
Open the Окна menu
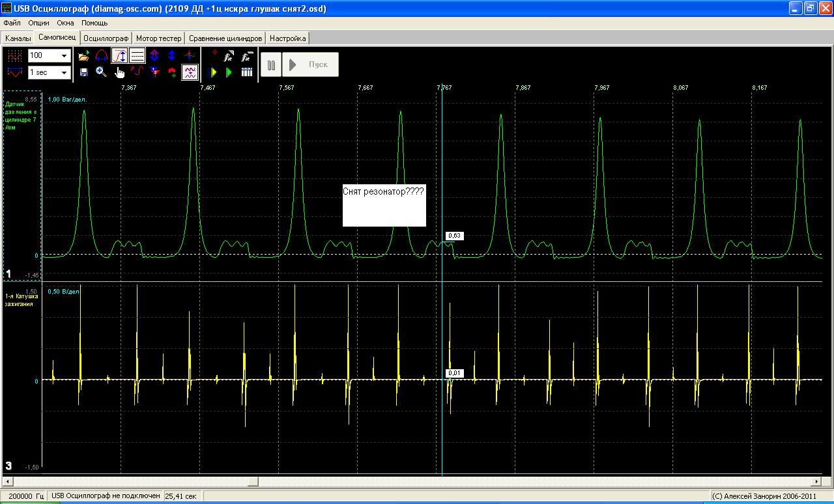click(x=66, y=23)
